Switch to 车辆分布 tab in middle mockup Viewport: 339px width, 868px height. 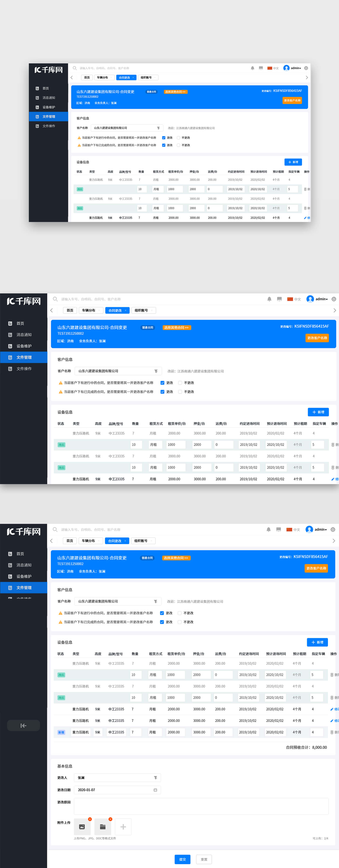[x=91, y=310]
